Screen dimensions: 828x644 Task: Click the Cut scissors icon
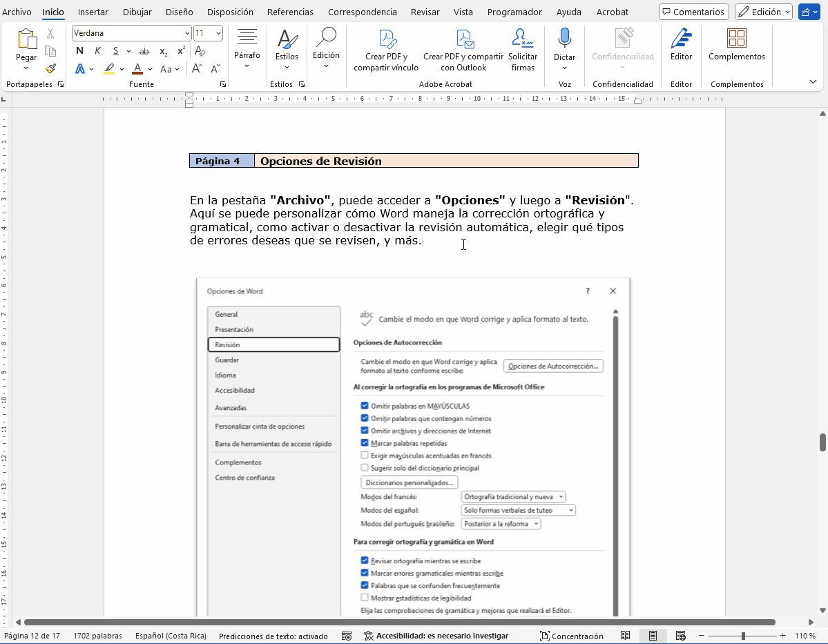coord(50,33)
